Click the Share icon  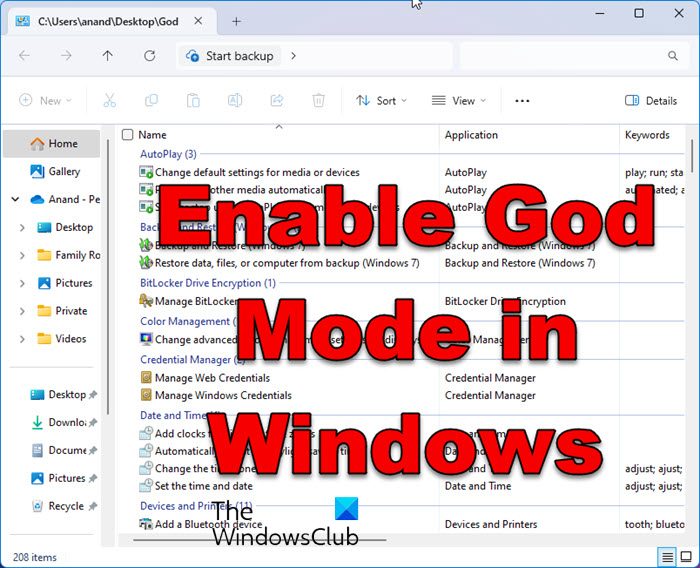coord(277,100)
